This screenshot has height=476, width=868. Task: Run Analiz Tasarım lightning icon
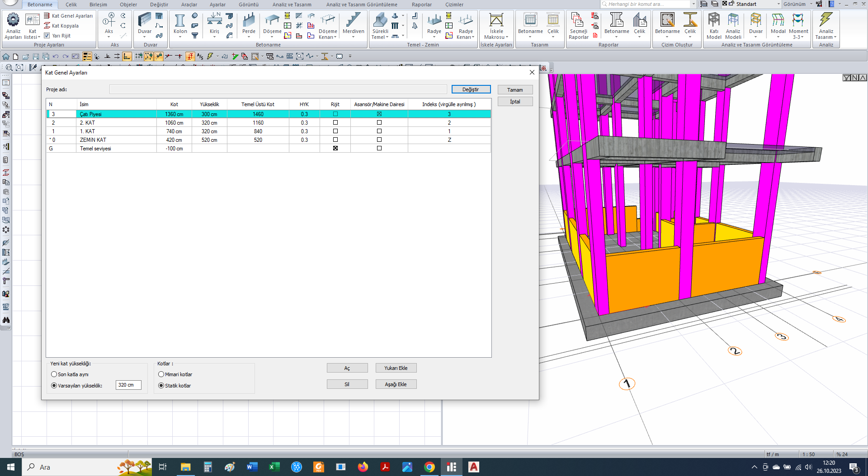pyautogui.click(x=826, y=20)
